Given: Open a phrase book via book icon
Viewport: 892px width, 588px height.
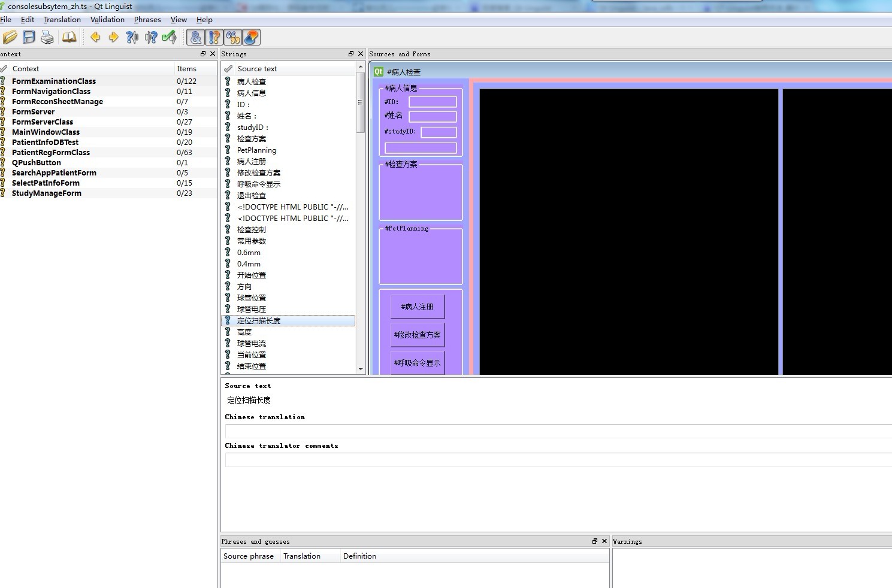Looking at the screenshot, I should [69, 38].
